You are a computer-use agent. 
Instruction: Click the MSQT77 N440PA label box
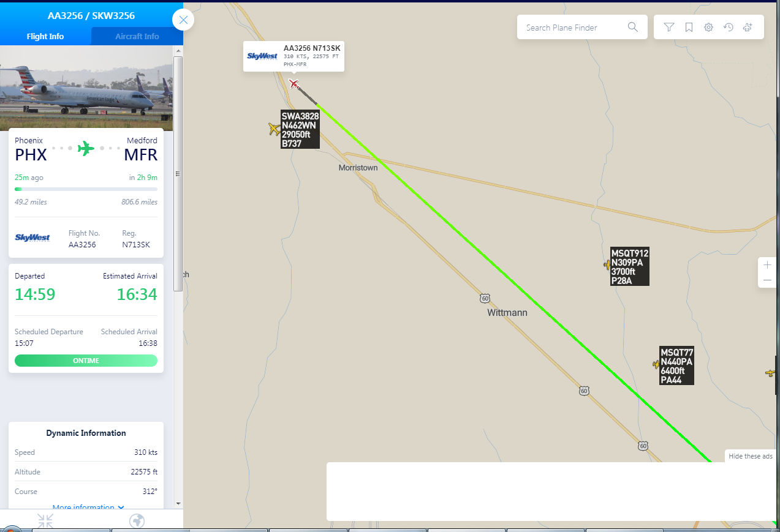click(x=677, y=366)
